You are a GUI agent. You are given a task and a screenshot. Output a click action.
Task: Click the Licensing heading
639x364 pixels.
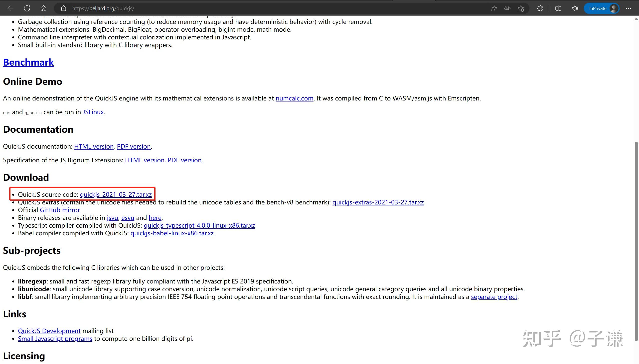(x=24, y=356)
